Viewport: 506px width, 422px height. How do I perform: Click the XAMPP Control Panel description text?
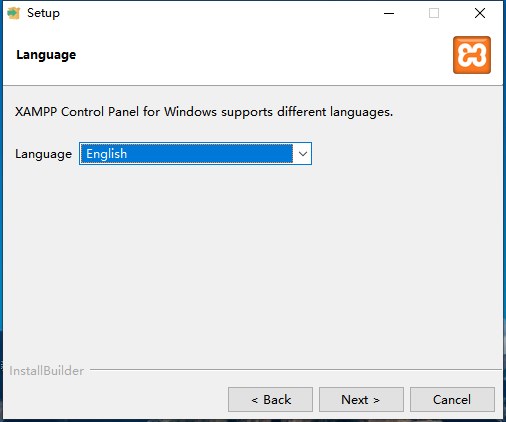(x=204, y=112)
